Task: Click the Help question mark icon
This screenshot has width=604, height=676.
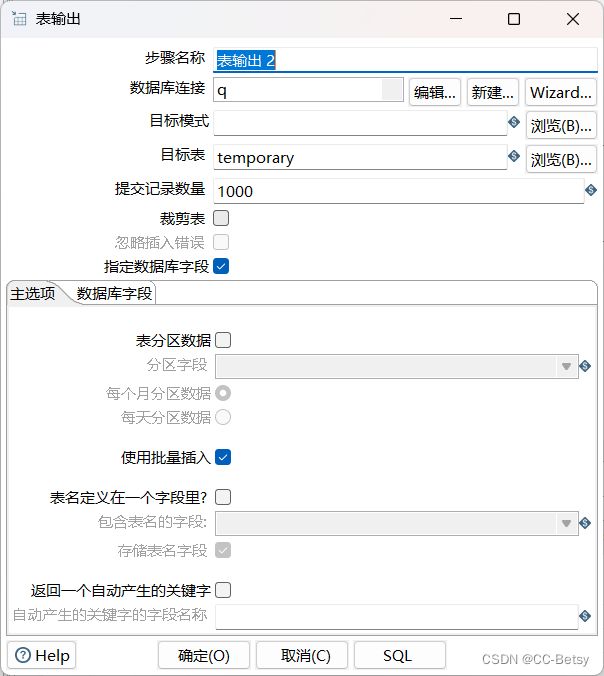Action: pyautogui.click(x=23, y=656)
